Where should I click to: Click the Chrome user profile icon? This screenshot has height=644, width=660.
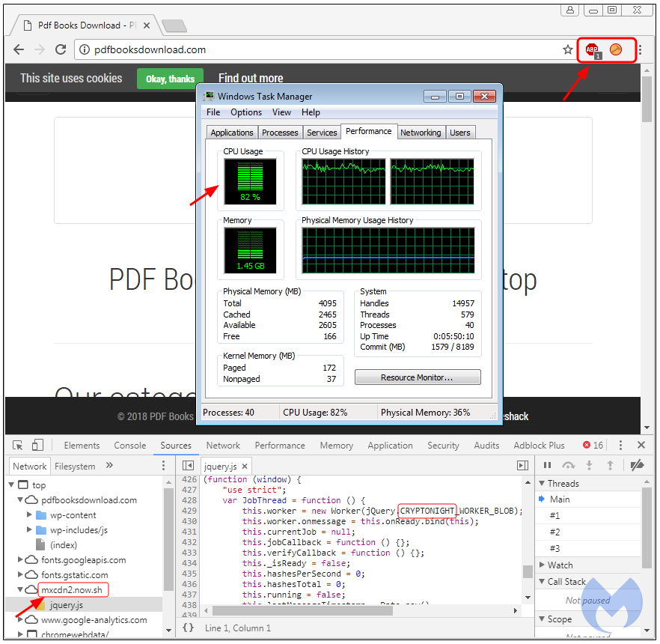pos(570,10)
